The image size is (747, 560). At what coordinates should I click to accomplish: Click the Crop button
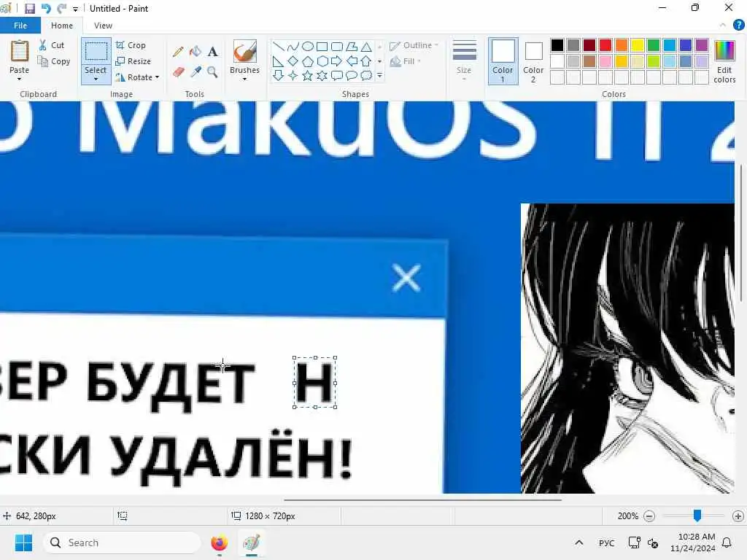(131, 45)
